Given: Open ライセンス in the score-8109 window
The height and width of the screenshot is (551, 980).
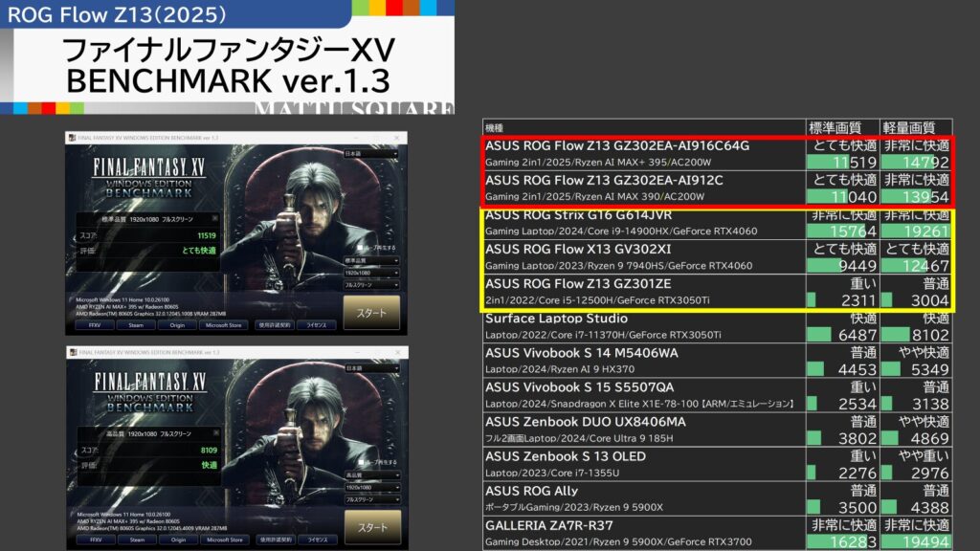Looking at the screenshot, I should click(x=318, y=540).
